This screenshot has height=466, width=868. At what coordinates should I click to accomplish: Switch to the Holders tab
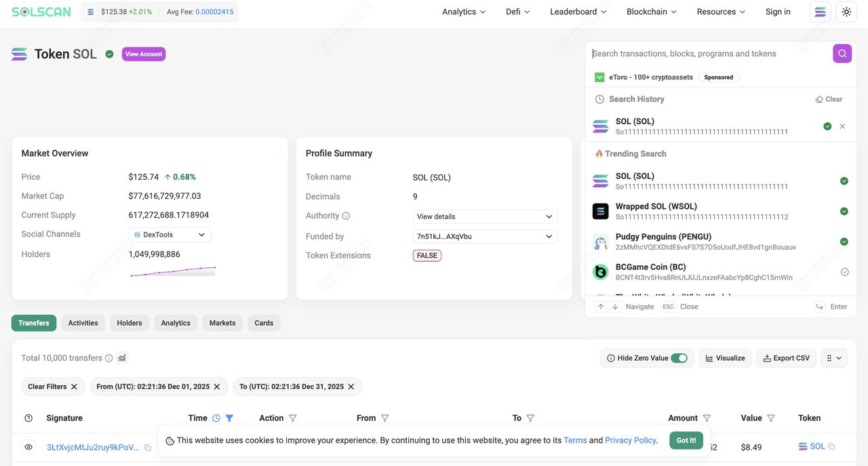[x=129, y=323]
